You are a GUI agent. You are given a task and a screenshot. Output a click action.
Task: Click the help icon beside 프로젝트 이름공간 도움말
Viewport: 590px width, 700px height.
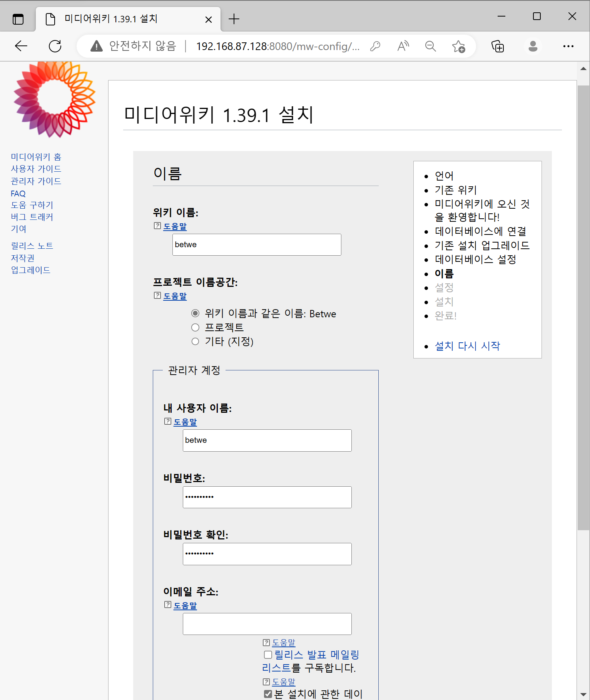pyautogui.click(x=157, y=295)
